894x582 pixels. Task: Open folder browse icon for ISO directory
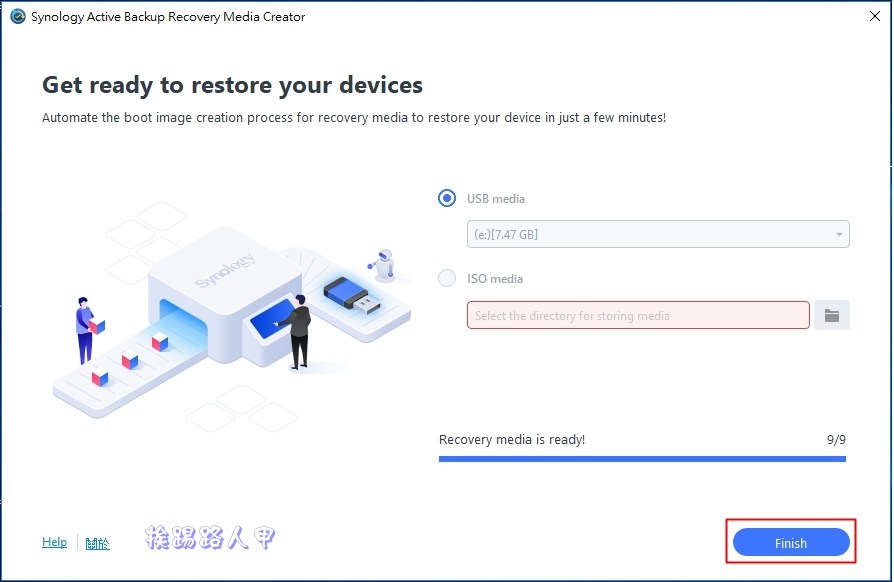(x=832, y=315)
